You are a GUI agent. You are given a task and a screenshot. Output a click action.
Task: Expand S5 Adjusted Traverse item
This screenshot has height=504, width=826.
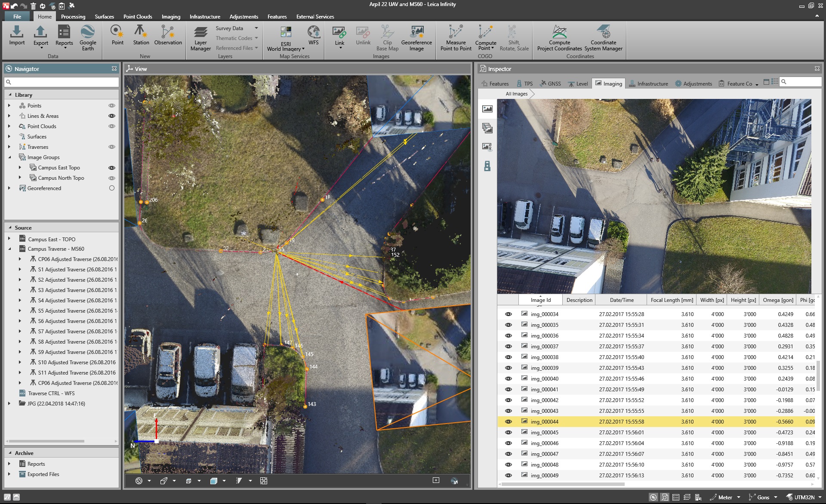[20, 311]
